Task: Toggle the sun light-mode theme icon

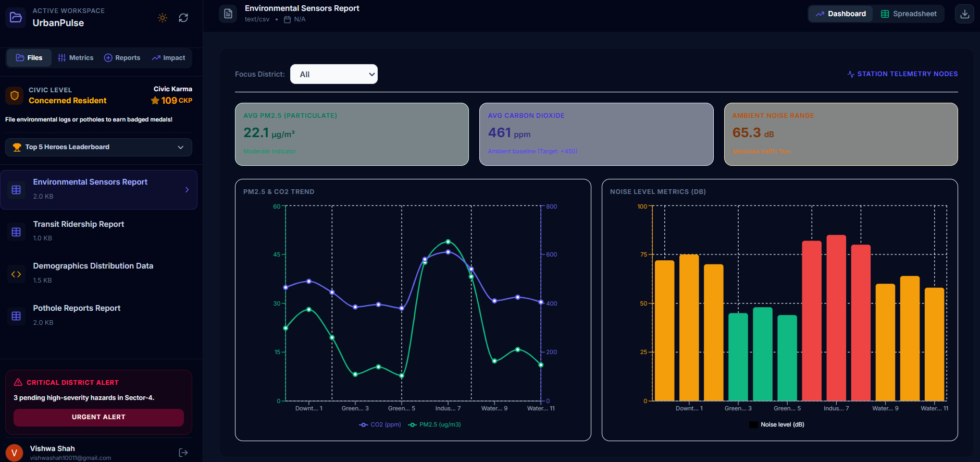Action: 163,18
